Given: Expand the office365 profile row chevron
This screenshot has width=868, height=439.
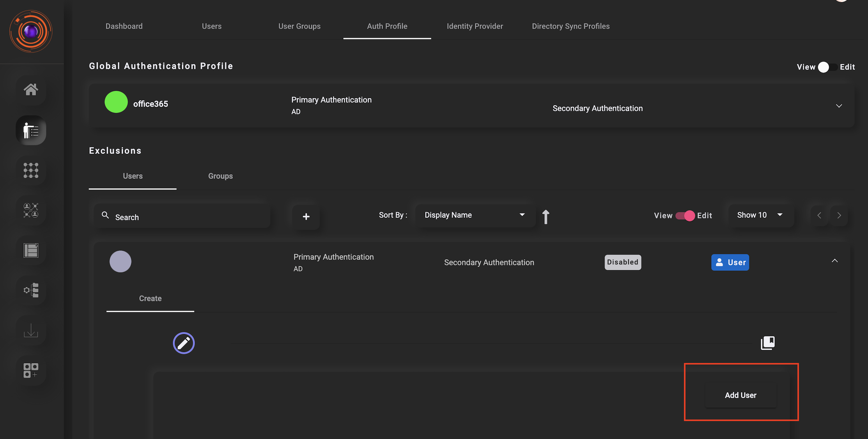Looking at the screenshot, I should coord(839,106).
